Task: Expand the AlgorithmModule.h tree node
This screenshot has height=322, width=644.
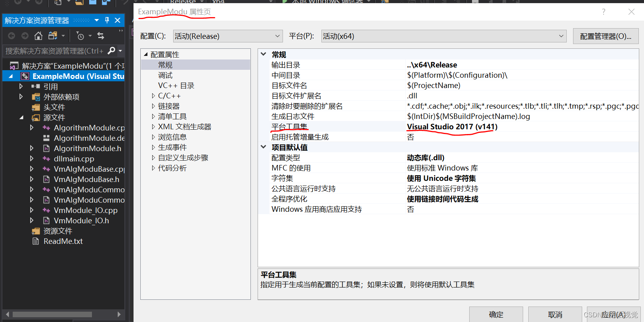Action: 32,148
